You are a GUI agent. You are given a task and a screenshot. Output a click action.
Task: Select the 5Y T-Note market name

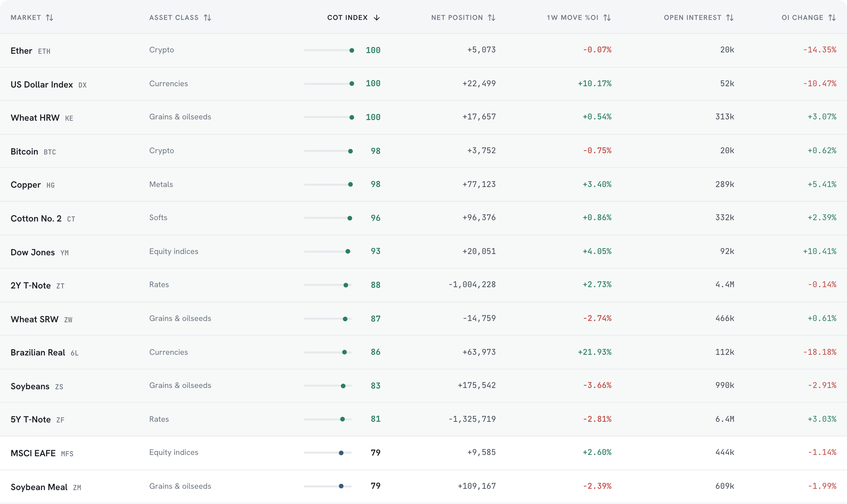31,419
